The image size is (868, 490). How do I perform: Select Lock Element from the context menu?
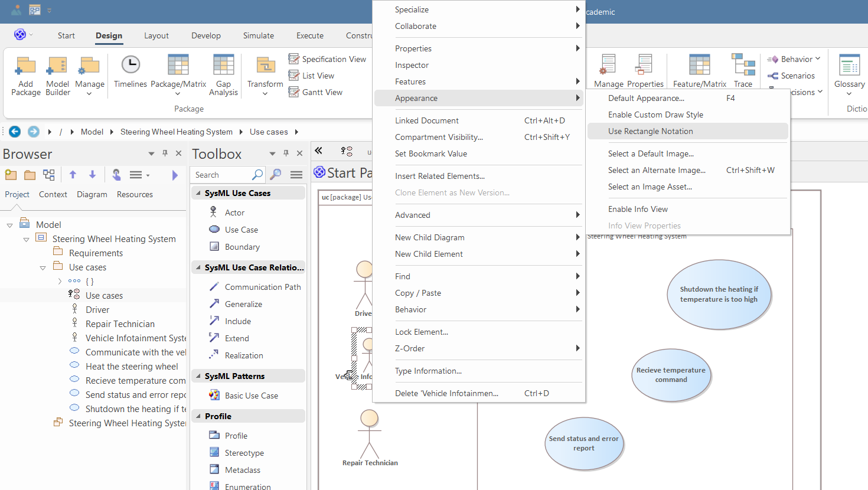click(479, 332)
